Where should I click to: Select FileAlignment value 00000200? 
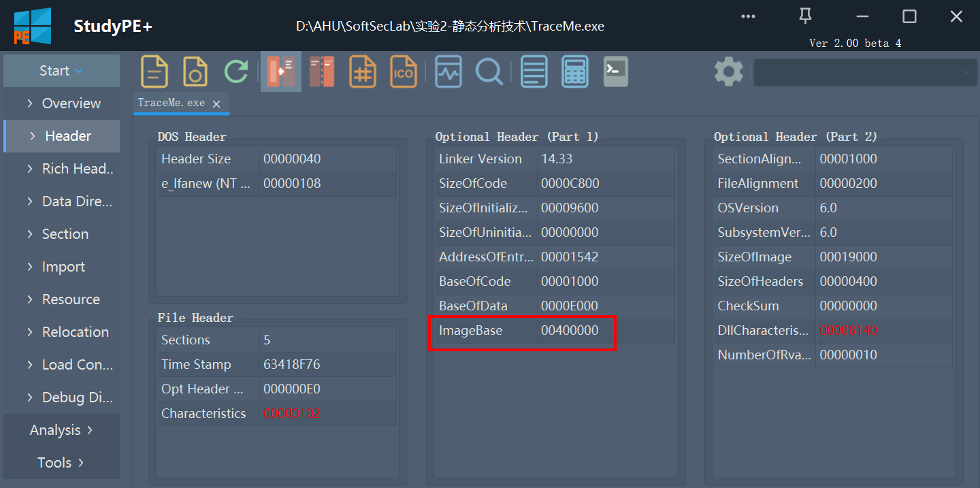pos(849,183)
